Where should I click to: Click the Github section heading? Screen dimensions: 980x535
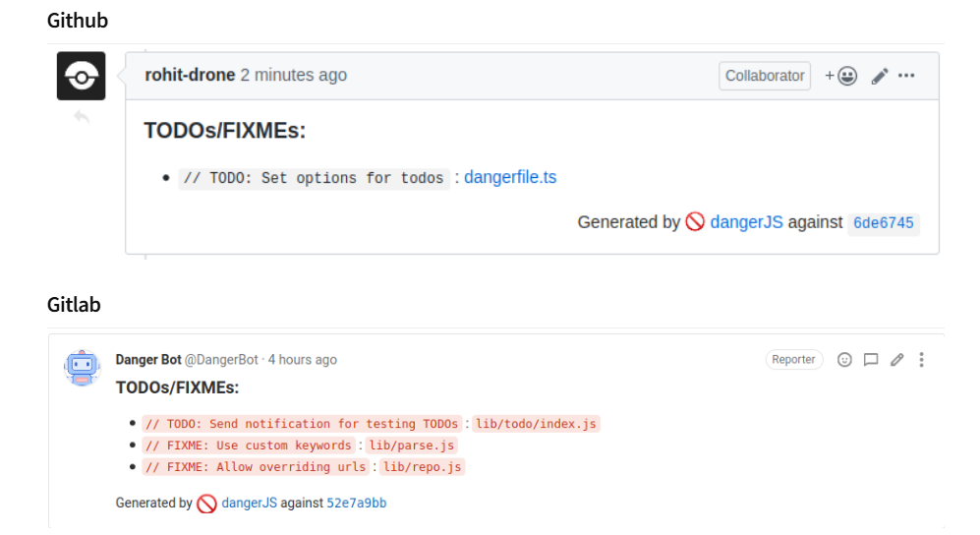click(78, 21)
